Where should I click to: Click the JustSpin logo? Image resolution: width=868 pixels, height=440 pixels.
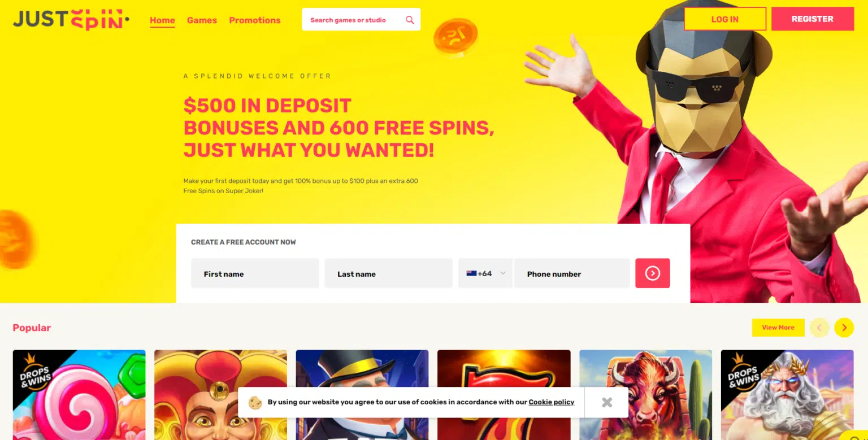pos(71,19)
